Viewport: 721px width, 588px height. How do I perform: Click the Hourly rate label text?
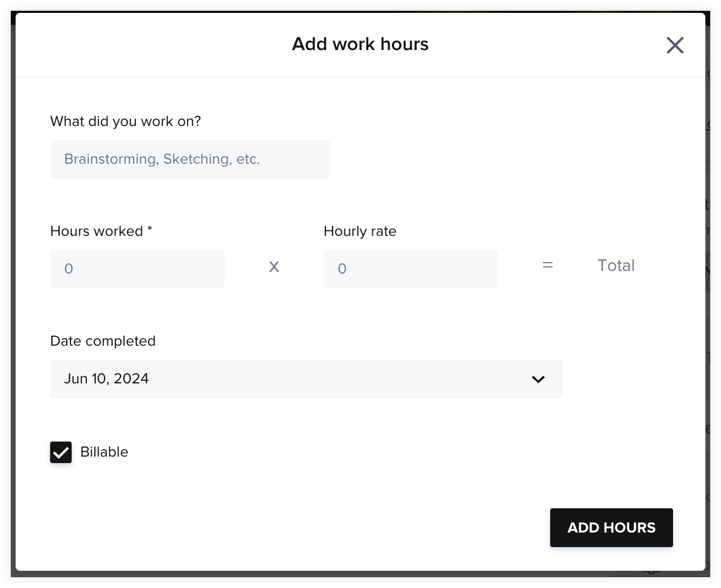tap(359, 231)
